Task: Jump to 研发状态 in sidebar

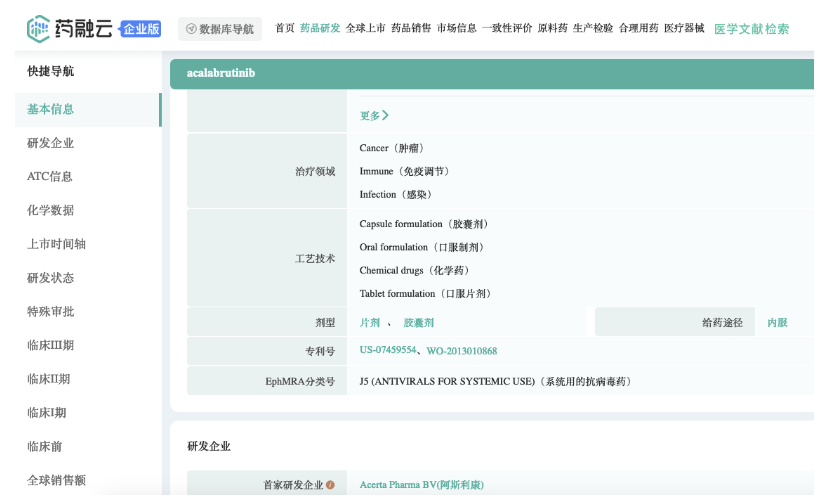Action: pos(50,278)
